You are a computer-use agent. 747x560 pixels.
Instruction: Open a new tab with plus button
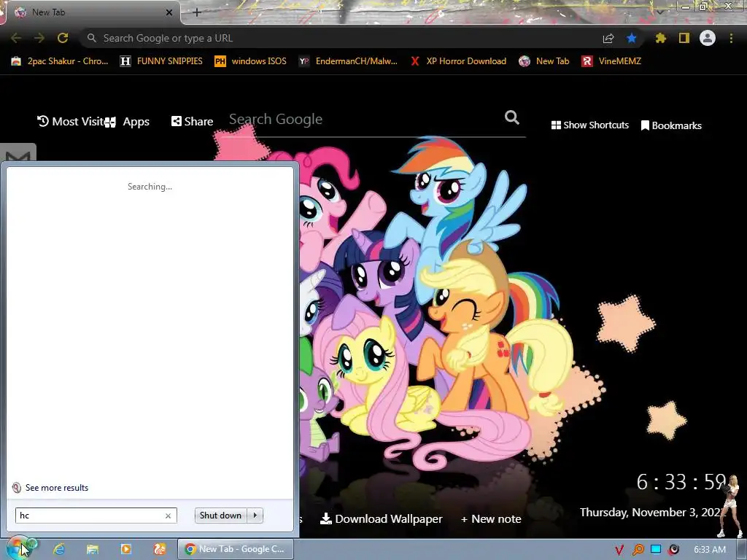coord(197,12)
